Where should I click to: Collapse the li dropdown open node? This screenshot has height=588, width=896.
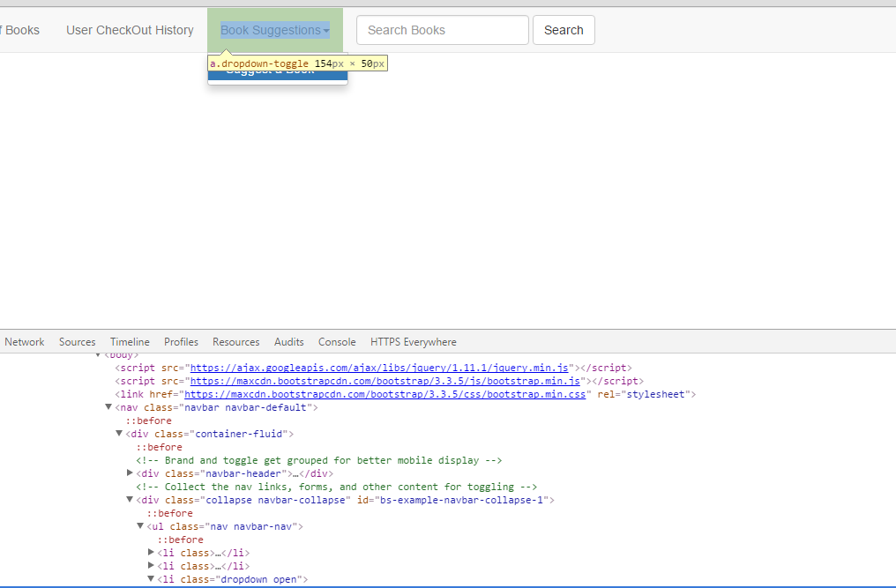[x=151, y=578]
